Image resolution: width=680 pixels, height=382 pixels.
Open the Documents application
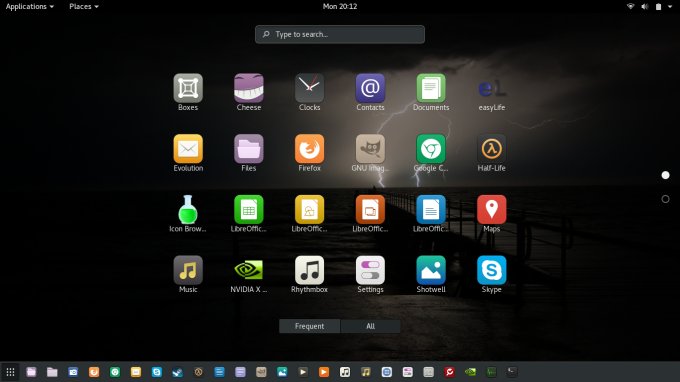tap(431, 88)
